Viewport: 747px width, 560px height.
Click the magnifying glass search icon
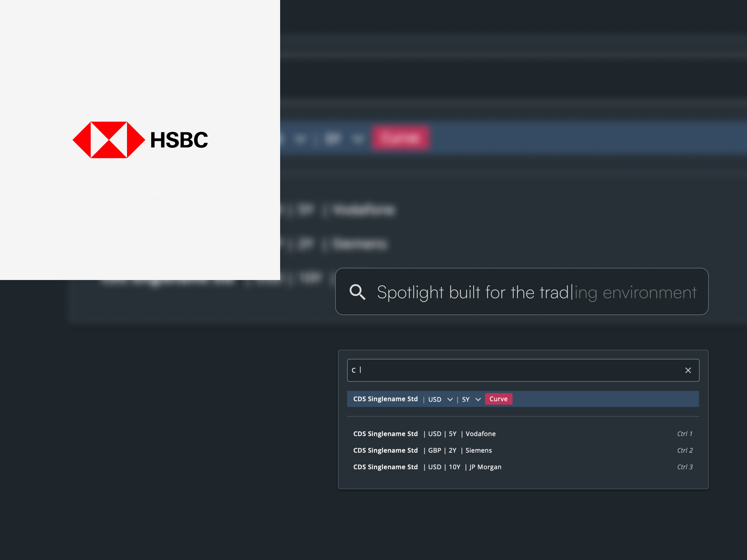[x=357, y=292]
